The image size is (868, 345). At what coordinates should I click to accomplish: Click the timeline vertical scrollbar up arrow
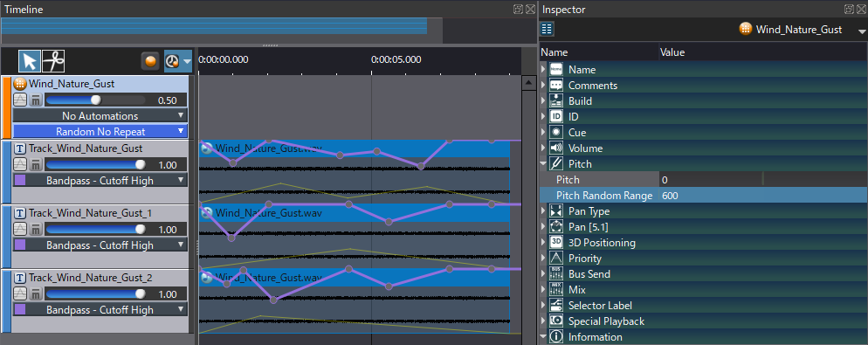[x=528, y=83]
